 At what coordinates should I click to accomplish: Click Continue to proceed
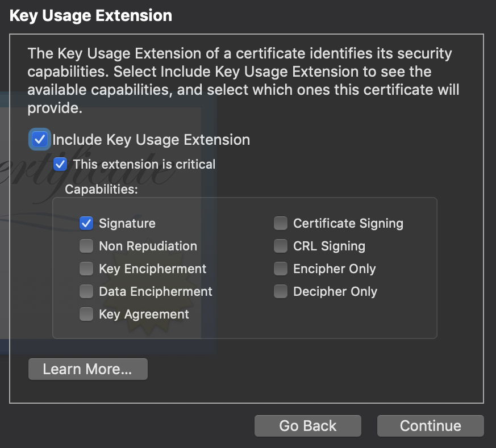click(x=430, y=426)
